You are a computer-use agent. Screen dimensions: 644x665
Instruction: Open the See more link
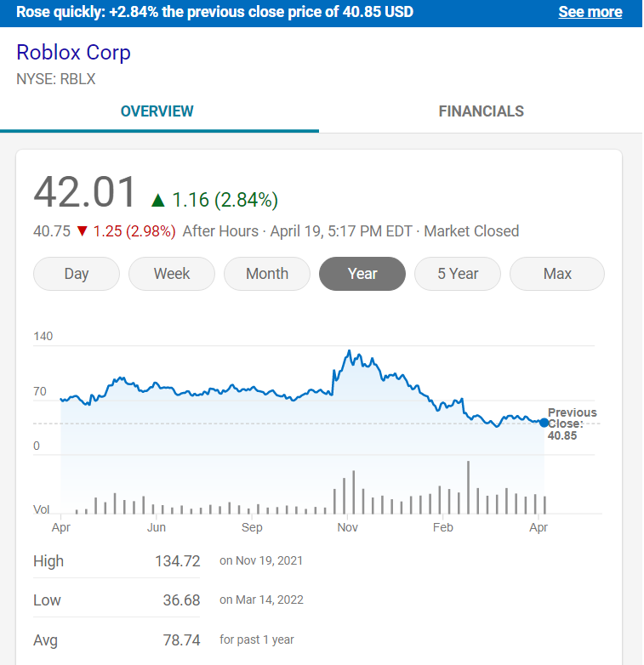pyautogui.click(x=590, y=12)
